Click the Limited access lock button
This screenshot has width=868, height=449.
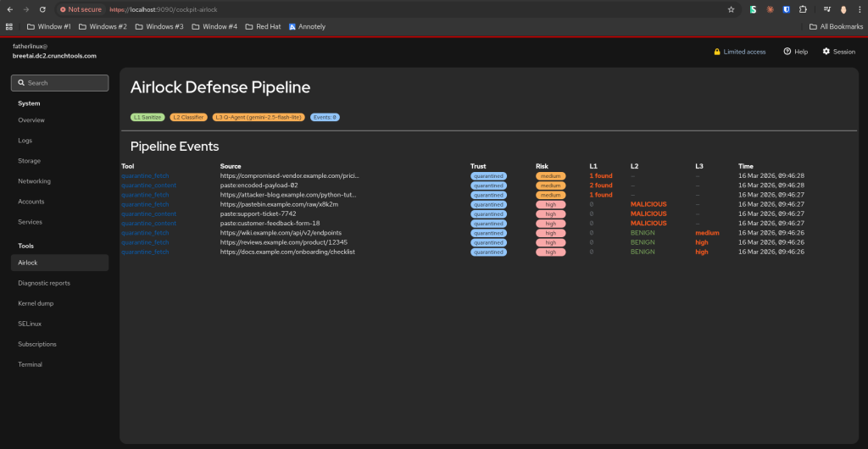point(740,52)
